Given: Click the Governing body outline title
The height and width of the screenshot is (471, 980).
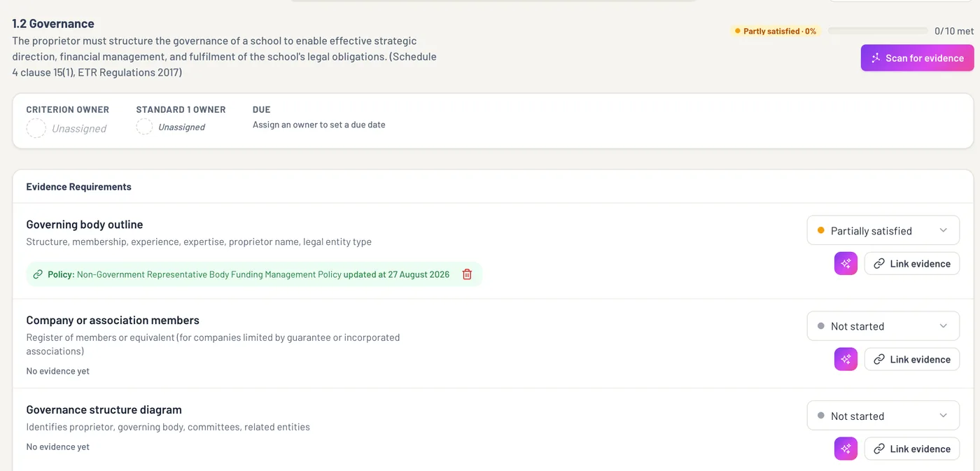Looking at the screenshot, I should (85, 225).
